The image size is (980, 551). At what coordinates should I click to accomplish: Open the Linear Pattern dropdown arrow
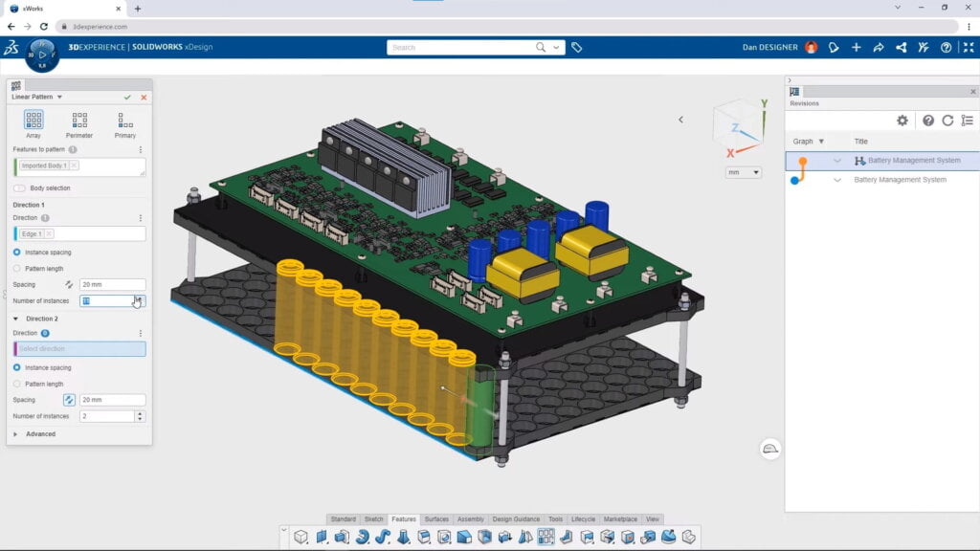tap(57, 97)
